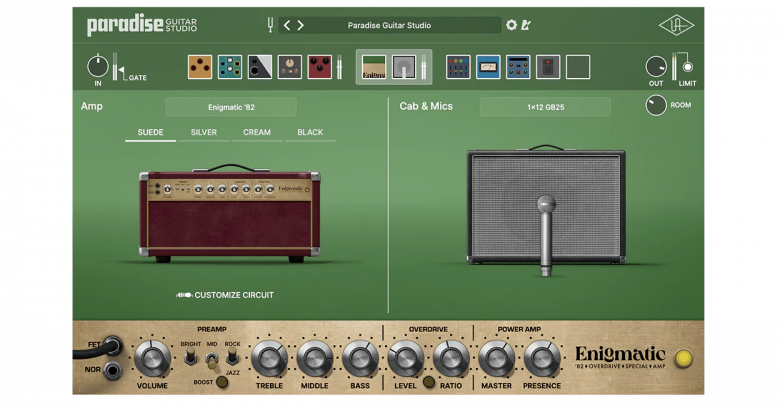This screenshot has width=780, height=408.
Task: Open settings via the gear icon
Action: coord(512,25)
